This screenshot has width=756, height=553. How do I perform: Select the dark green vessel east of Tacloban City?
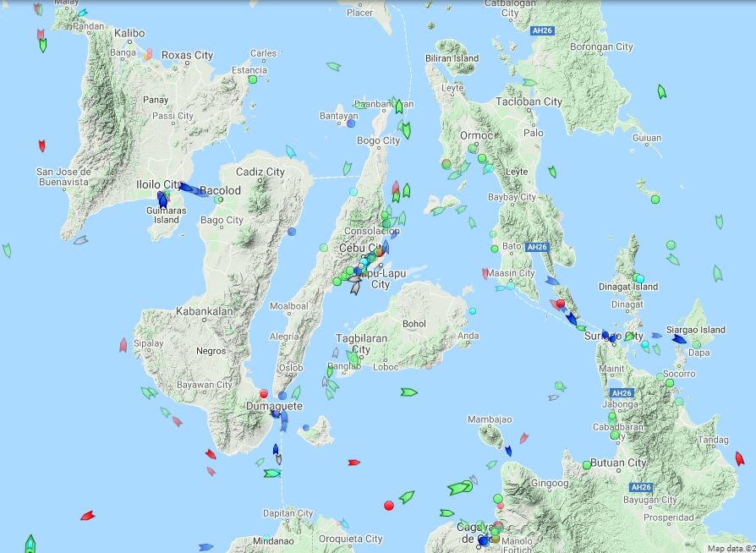pyautogui.click(x=661, y=91)
